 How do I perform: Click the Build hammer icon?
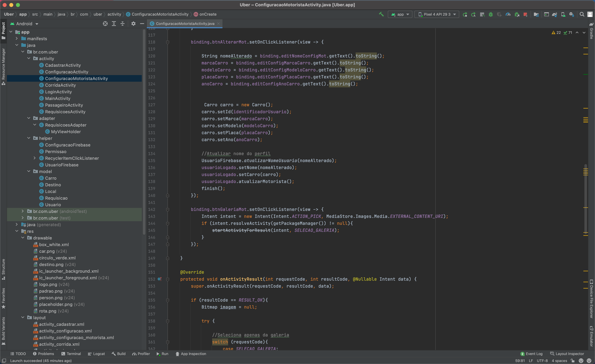[x=381, y=14]
